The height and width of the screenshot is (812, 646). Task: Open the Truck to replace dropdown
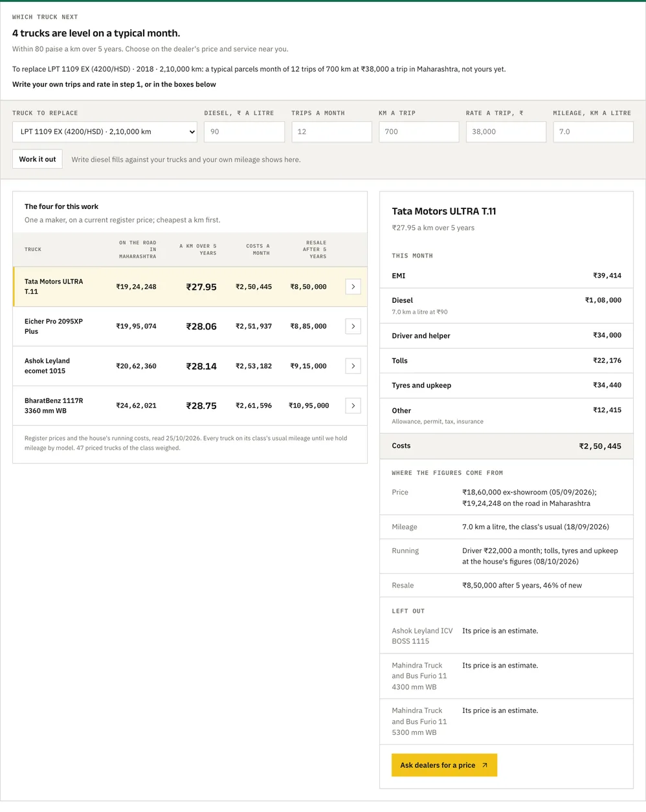pos(105,132)
